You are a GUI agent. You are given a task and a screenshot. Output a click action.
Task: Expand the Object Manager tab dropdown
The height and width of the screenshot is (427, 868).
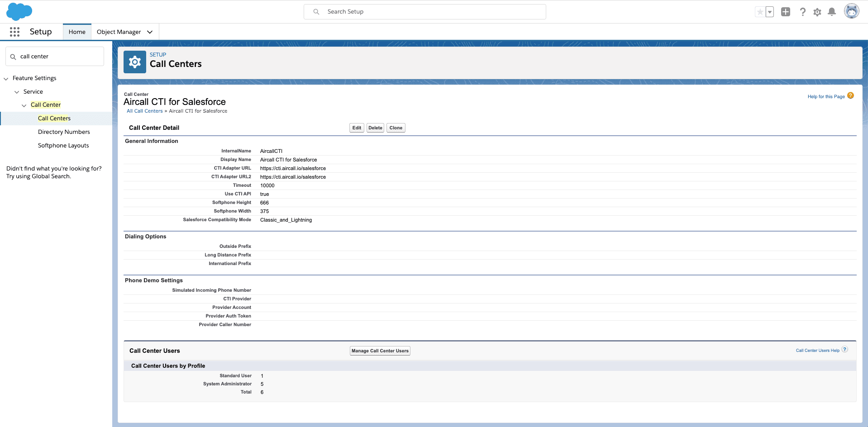pos(150,32)
